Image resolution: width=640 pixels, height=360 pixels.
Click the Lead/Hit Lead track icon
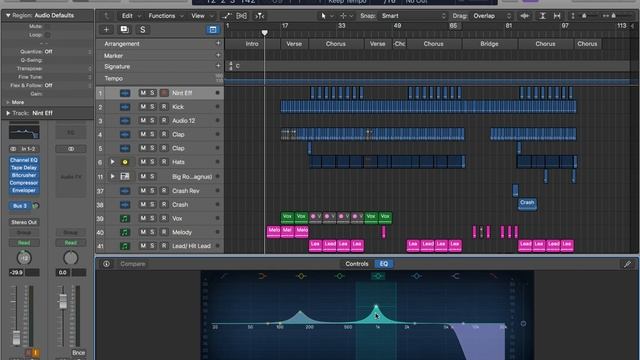tap(125, 246)
